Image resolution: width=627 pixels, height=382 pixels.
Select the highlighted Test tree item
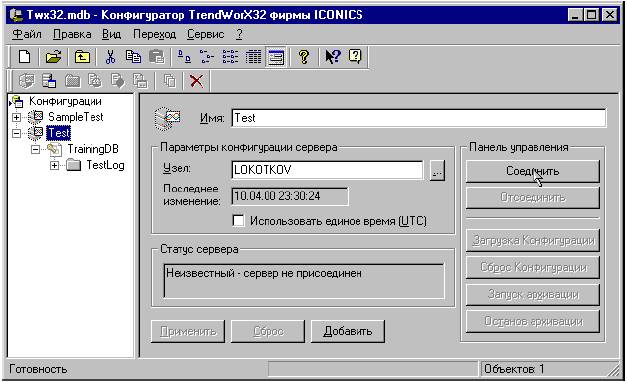click(58, 133)
